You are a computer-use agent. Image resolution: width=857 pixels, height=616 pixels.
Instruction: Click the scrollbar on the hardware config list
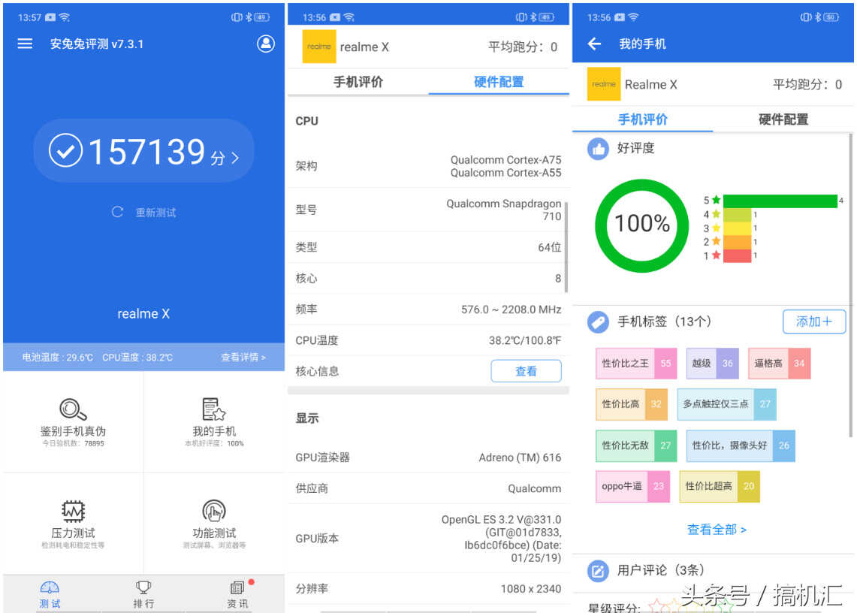pos(566,247)
